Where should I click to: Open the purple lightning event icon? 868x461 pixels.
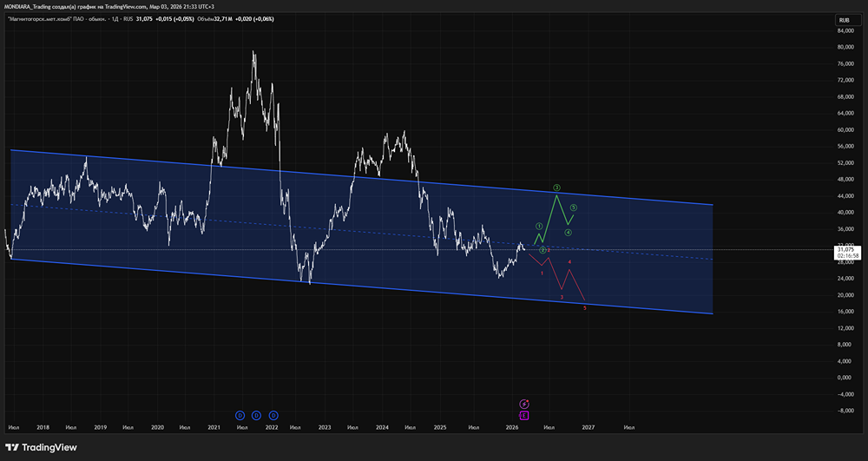point(524,404)
